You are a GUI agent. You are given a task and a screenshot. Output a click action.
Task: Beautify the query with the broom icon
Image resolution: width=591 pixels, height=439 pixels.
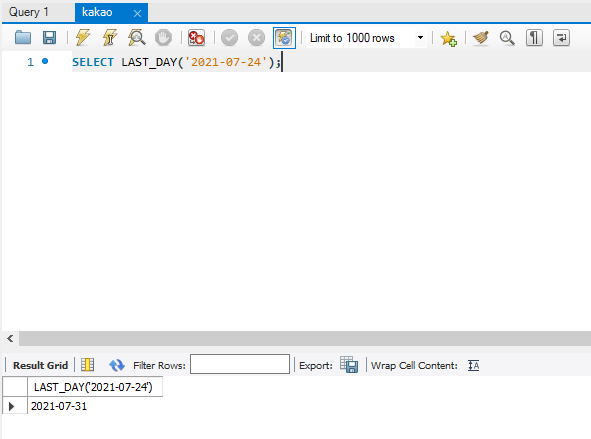pyautogui.click(x=481, y=38)
